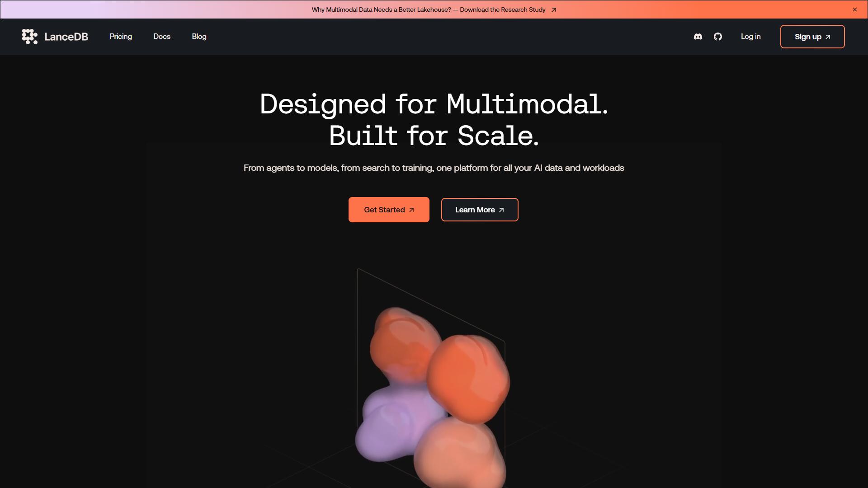
Task: Click the arrow icon inside Learn More
Action: tap(501, 210)
